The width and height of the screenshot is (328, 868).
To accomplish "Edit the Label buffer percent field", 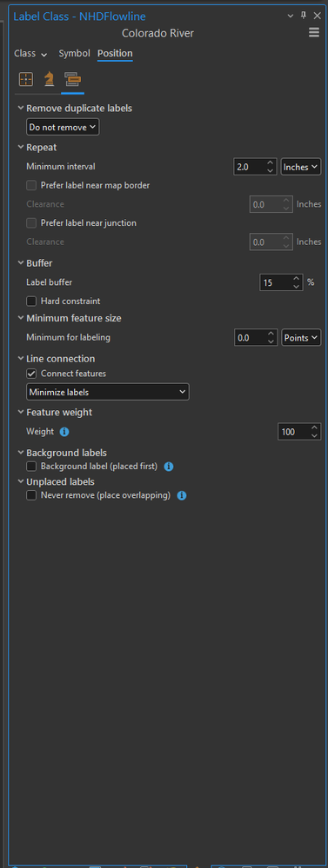I will coord(275,282).
